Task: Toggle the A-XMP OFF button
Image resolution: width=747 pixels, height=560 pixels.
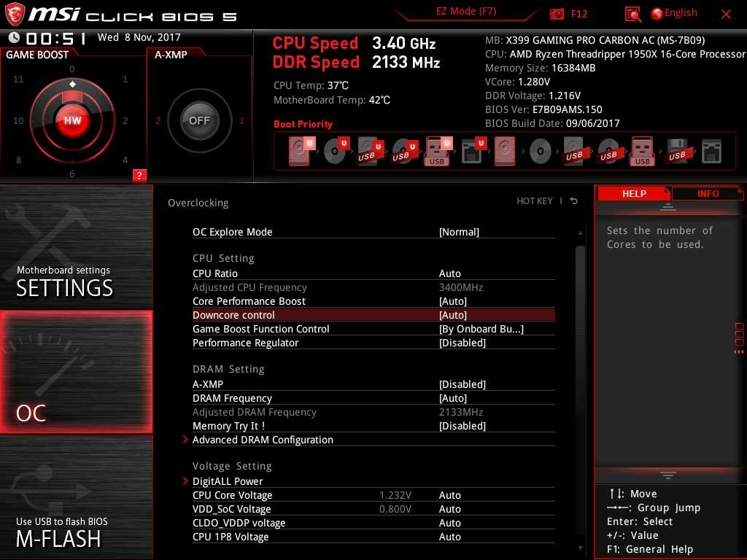Action: (199, 120)
